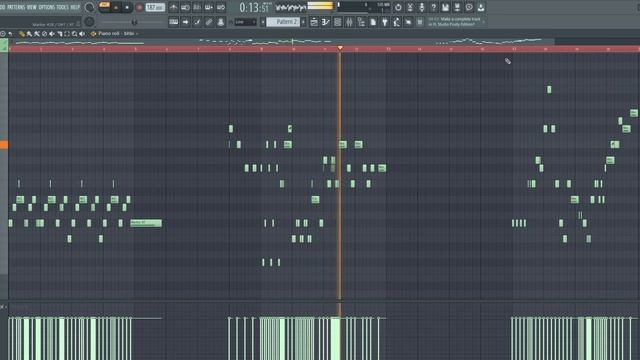Click the question mark help icon
This screenshot has width=640, height=360.
[x=433, y=7]
